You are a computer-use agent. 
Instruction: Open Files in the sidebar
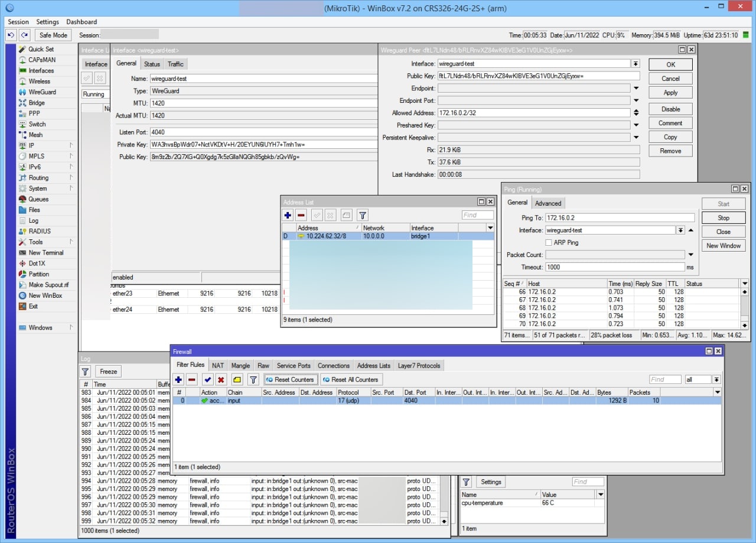pos(34,210)
